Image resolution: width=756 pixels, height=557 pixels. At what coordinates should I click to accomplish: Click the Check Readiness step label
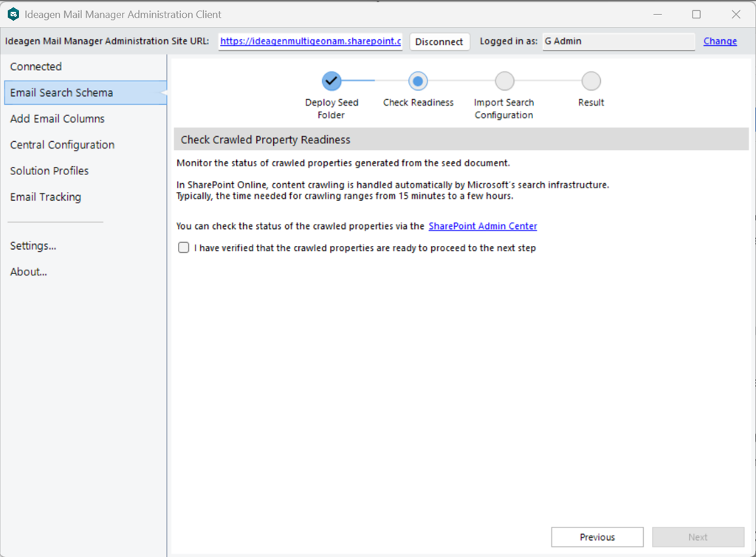(x=419, y=102)
